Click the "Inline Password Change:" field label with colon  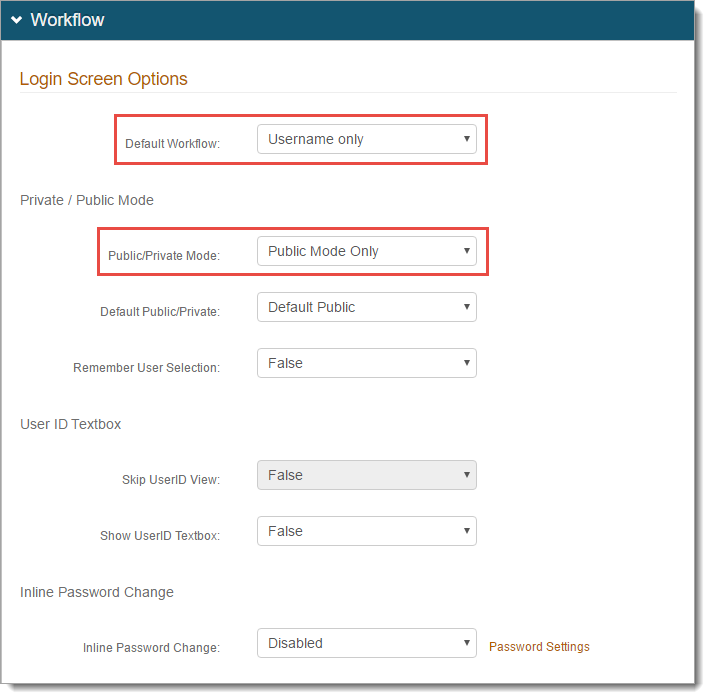151,648
